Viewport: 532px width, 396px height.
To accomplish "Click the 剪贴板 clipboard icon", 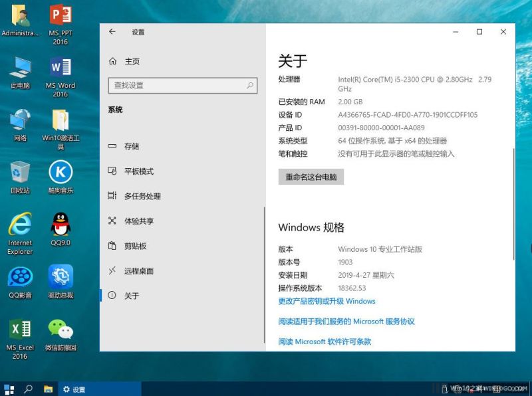I will (112, 246).
